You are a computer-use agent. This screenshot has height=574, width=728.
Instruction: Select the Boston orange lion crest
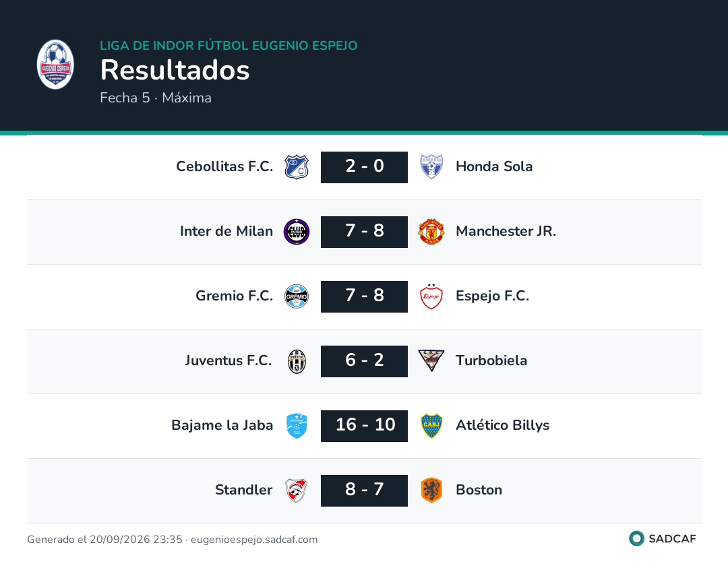click(431, 490)
